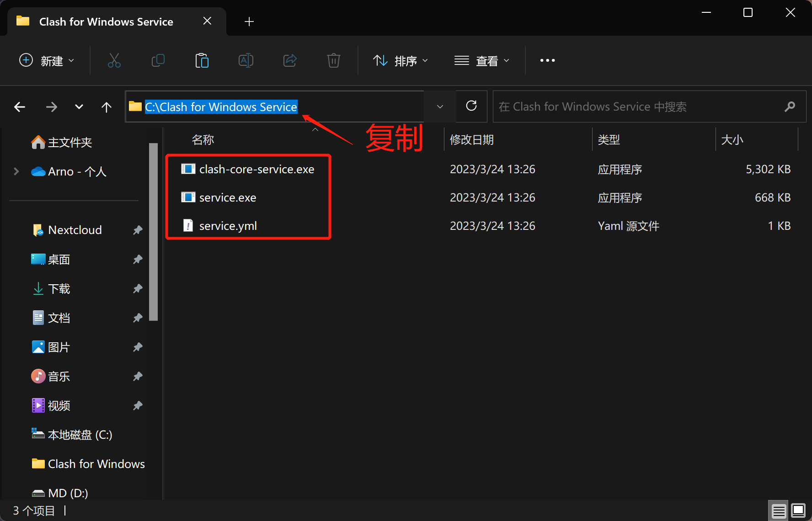Sort by the 修改日期 column header
This screenshot has width=812, height=521.
point(472,140)
